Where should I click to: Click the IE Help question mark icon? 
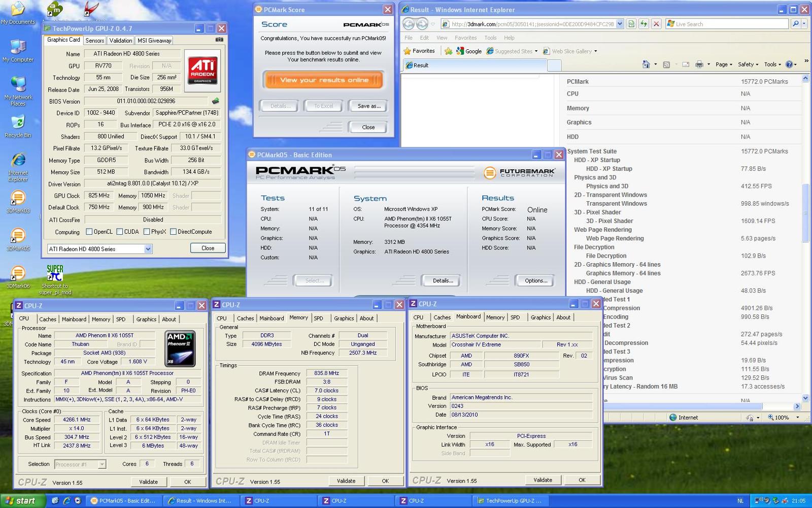point(789,65)
